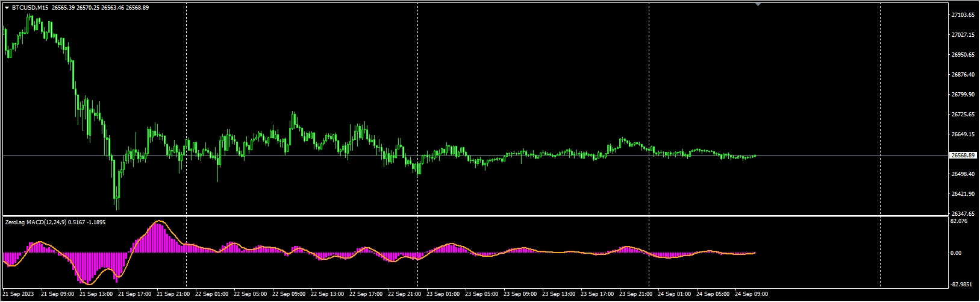Click the lowest candle wick near 26347

[x=117, y=208]
